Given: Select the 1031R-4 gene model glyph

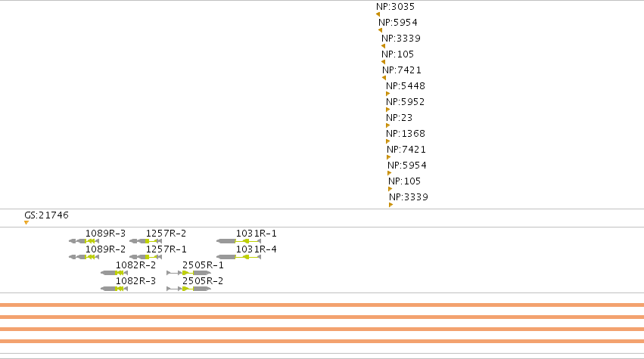Looking at the screenshot, I should tap(238, 257).
